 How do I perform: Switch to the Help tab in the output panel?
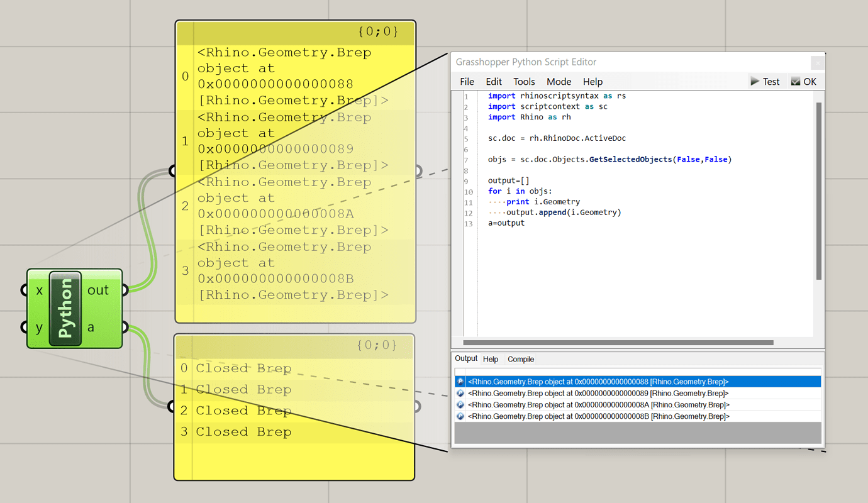point(491,359)
